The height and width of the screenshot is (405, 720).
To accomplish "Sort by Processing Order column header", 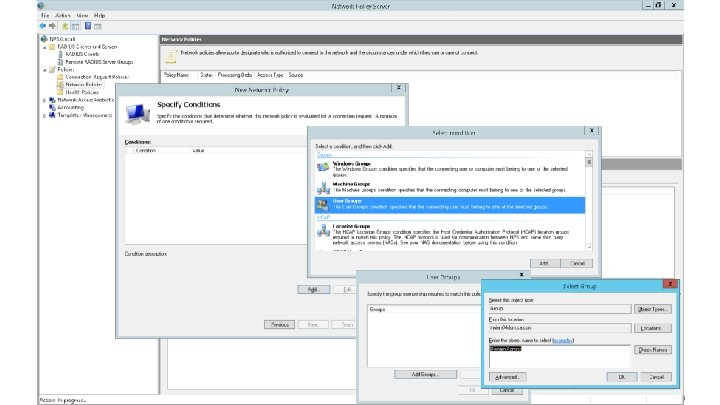I will 234,75.
